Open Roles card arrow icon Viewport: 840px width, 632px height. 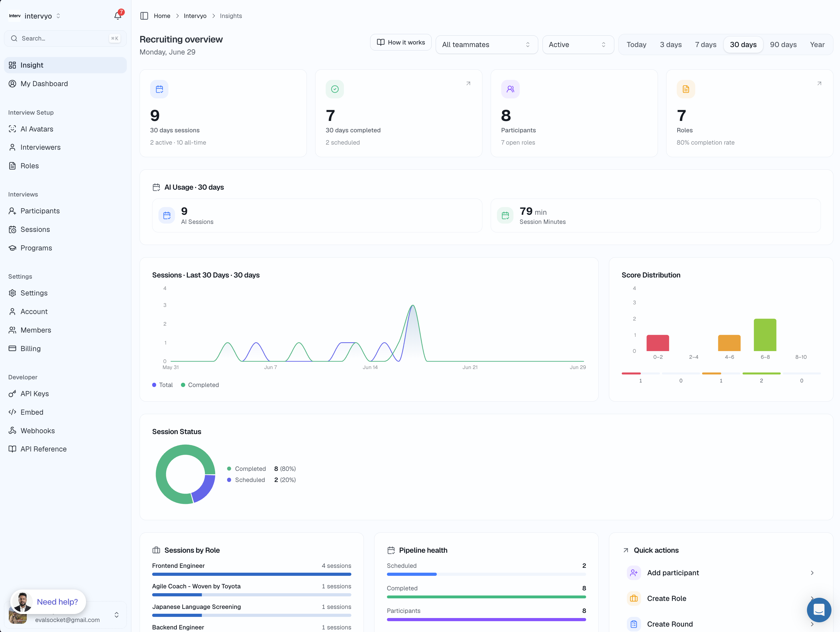[819, 84]
